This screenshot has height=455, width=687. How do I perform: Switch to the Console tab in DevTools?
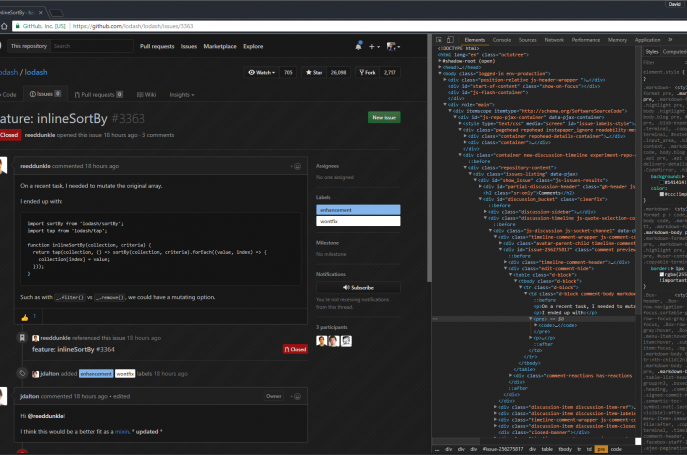point(502,40)
